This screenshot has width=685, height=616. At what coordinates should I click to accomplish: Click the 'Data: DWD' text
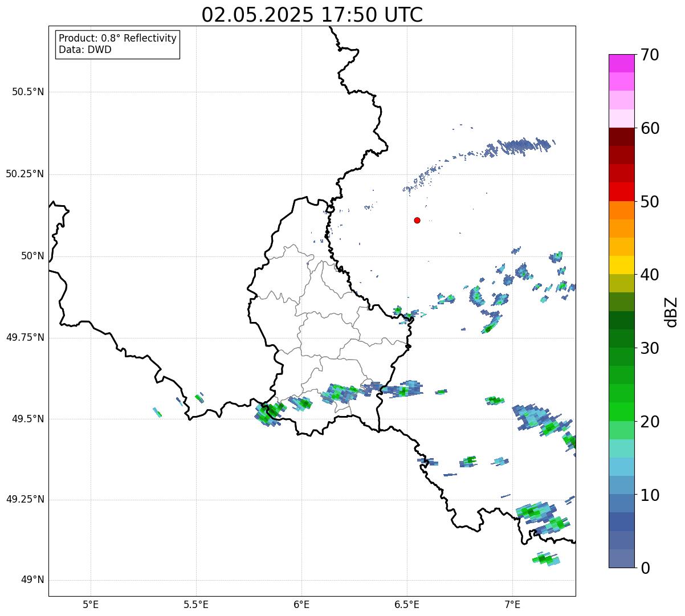pyautogui.click(x=85, y=50)
